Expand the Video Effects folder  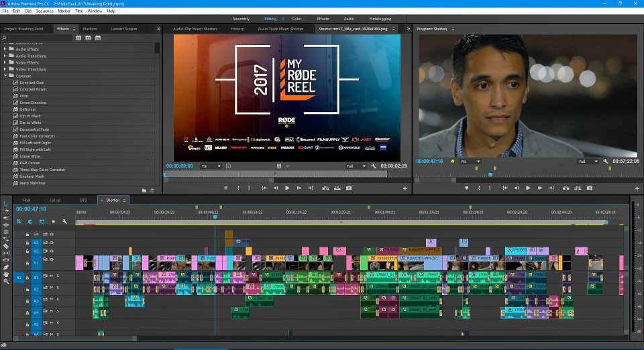[5, 62]
